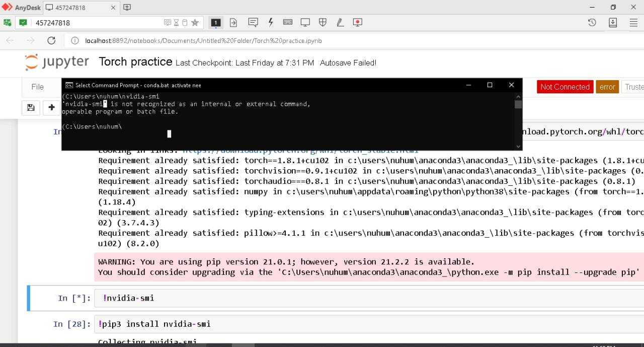Click the Trusted notebook indicator
Screen dimensions: 644x347
tap(633, 87)
